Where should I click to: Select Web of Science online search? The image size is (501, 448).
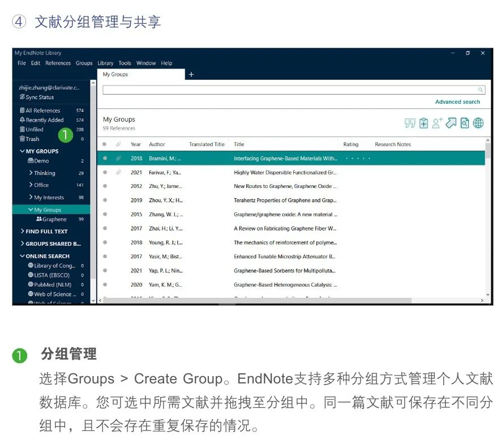click(x=55, y=294)
